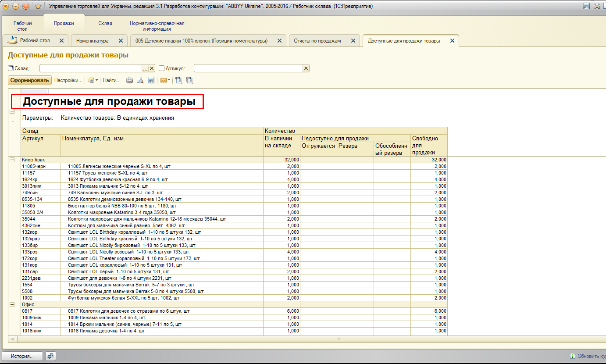Screen dimensions: 606x364
Task: Click into the Склад input field
Action: 90,68
